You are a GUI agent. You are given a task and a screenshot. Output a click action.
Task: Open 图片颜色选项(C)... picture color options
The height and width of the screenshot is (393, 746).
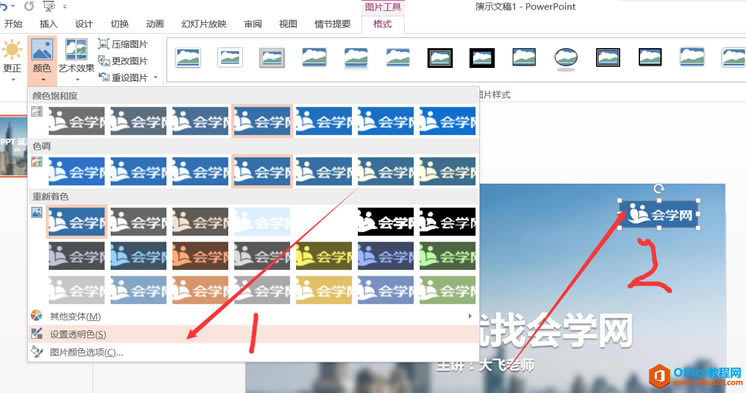tap(253, 353)
